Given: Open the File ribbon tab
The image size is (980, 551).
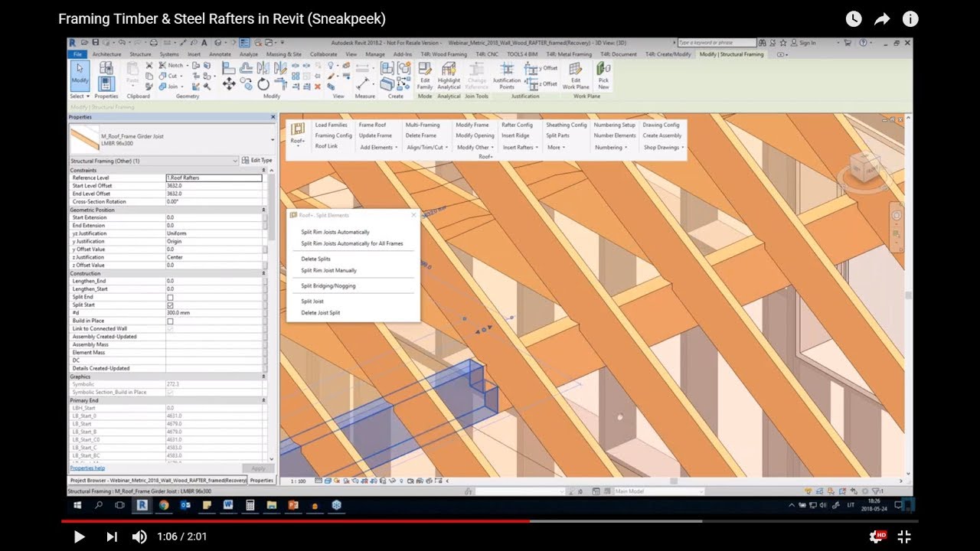Looking at the screenshot, I should tap(77, 54).
